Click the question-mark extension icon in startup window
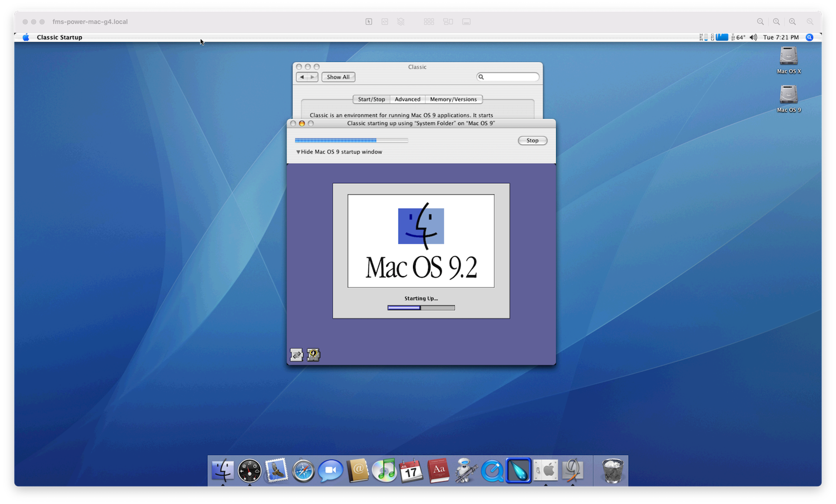 click(314, 355)
